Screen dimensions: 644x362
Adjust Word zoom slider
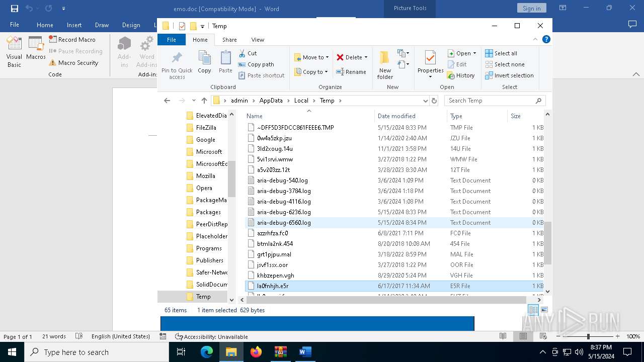point(588,336)
